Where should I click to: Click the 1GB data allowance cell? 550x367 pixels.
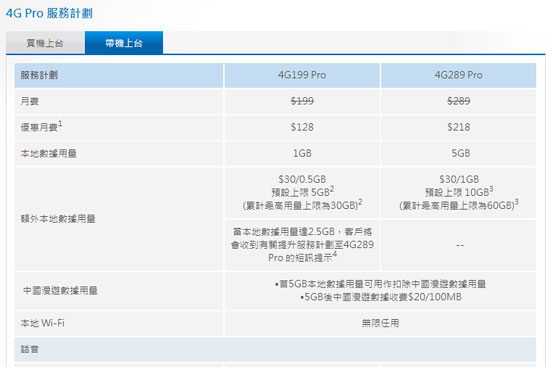[x=302, y=153]
